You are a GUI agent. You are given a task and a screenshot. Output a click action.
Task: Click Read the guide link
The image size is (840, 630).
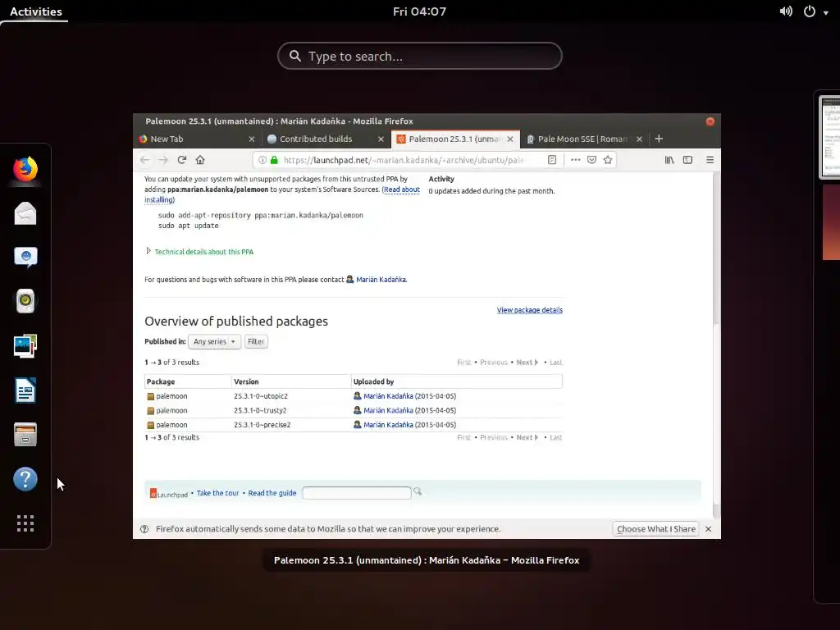(272, 493)
